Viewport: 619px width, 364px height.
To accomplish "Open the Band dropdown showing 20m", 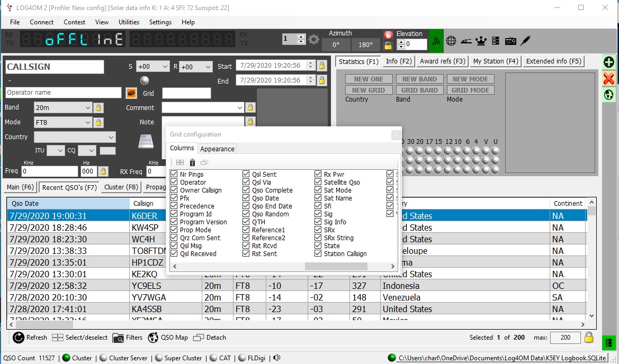I will (63, 107).
